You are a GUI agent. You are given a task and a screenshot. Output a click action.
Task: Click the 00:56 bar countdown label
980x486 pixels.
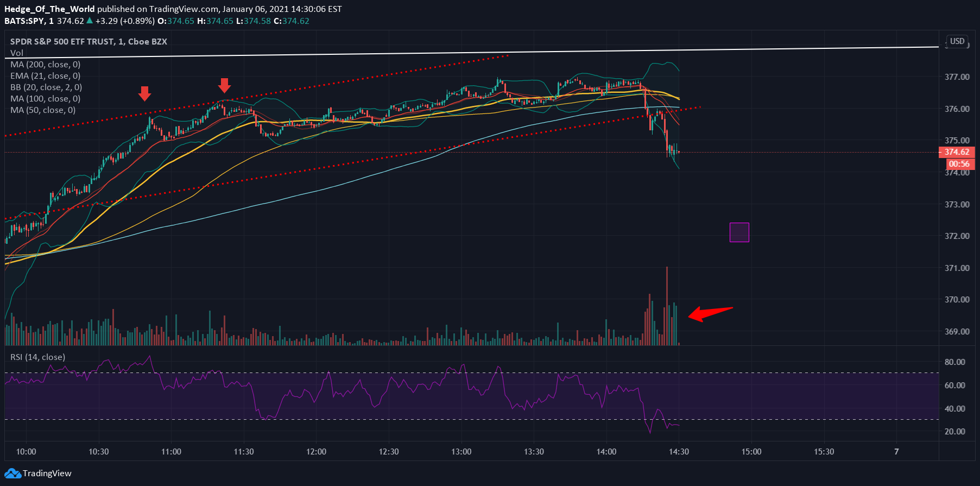pyautogui.click(x=959, y=164)
